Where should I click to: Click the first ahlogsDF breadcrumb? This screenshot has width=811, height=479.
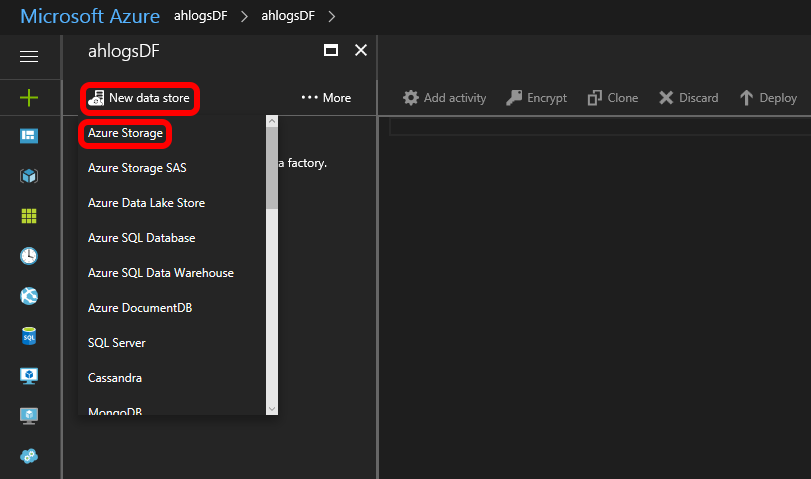[x=201, y=16]
